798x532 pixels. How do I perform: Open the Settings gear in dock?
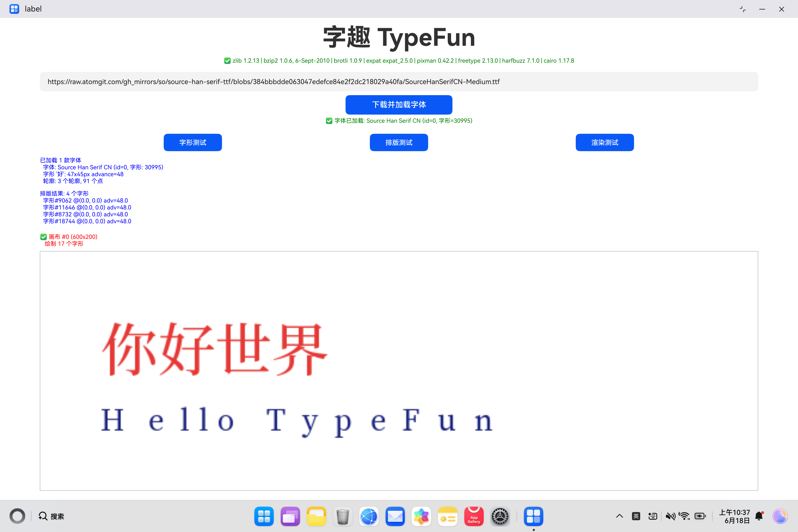point(500,516)
